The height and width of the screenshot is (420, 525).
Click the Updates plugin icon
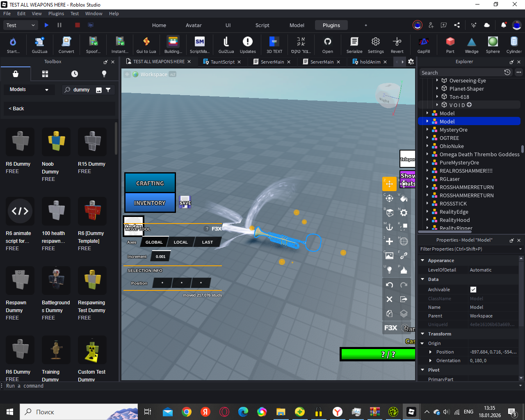[248, 45]
